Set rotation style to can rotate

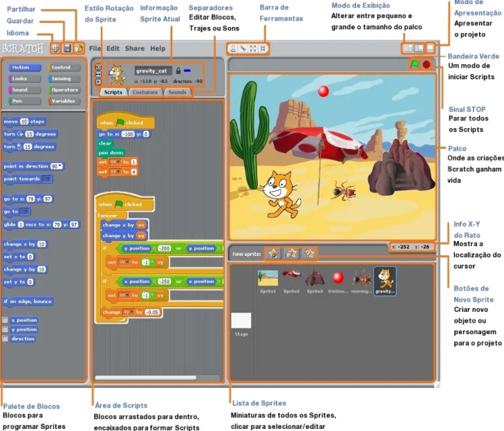98,67
